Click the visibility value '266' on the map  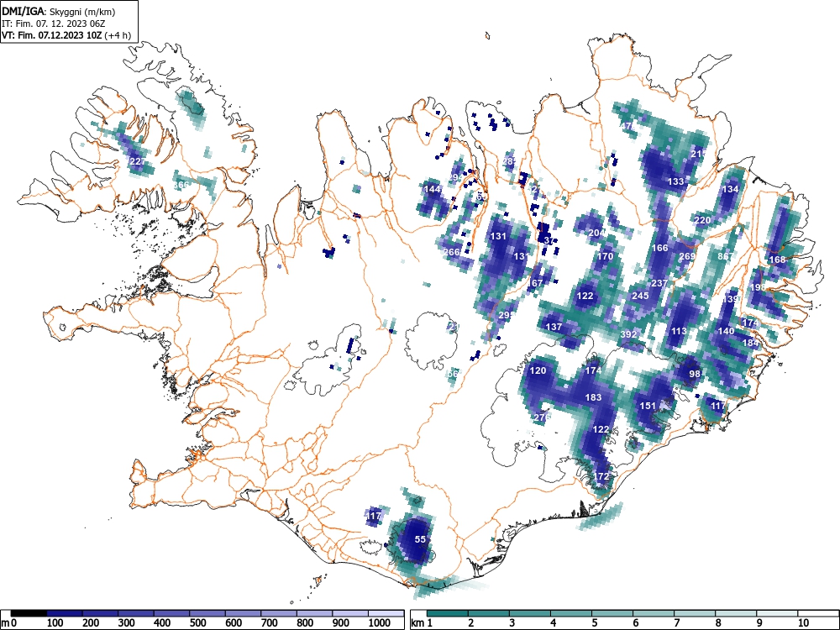[452, 252]
